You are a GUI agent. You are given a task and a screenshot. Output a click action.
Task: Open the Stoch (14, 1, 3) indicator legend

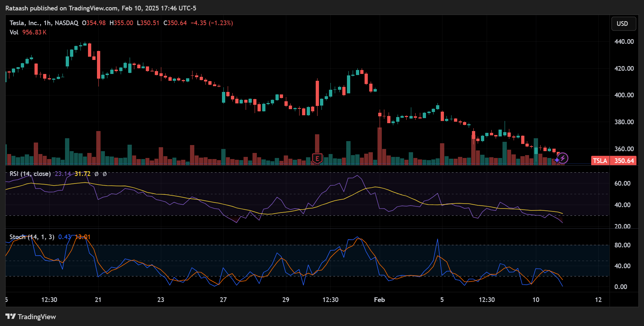(x=32, y=237)
